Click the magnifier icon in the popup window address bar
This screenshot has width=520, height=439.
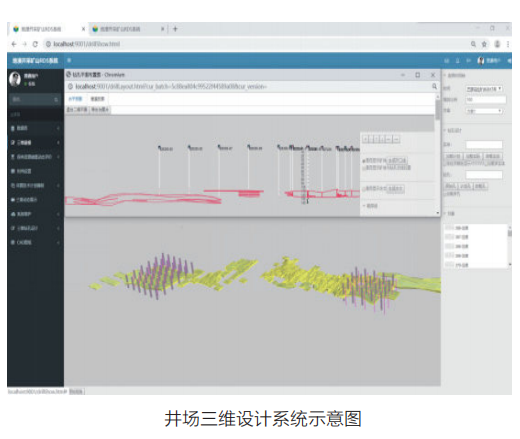click(x=434, y=86)
